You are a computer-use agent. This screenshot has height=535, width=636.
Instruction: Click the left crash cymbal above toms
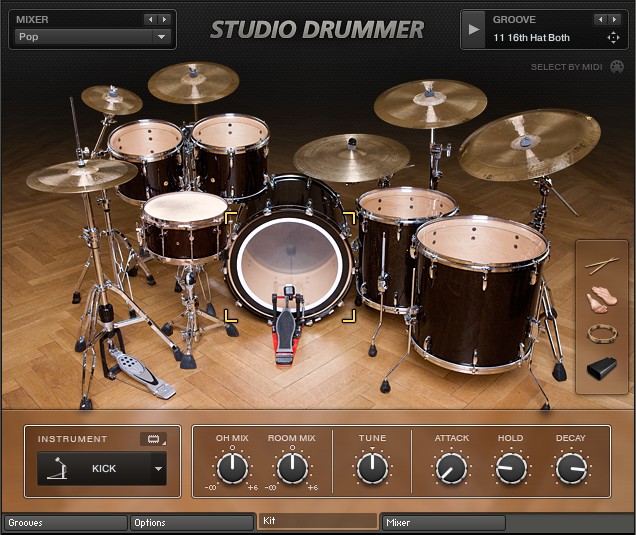tap(193, 83)
